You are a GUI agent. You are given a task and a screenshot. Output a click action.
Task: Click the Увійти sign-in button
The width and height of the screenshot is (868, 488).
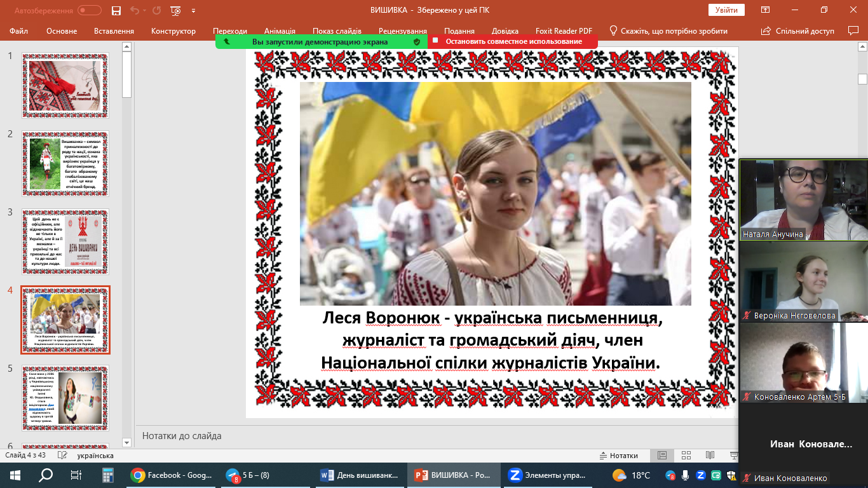[x=726, y=10]
